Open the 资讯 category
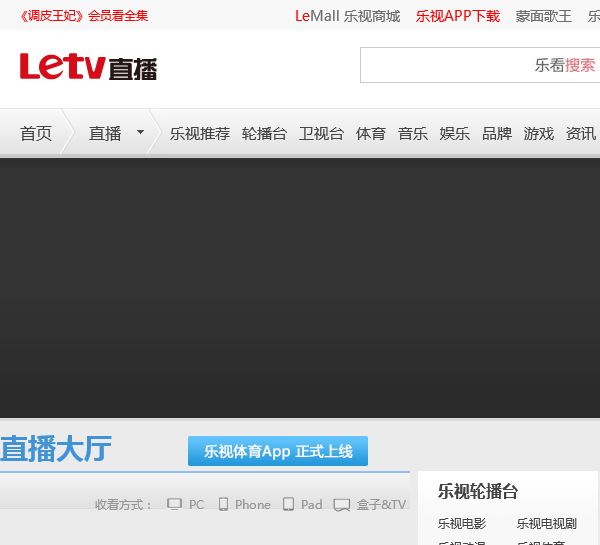The height and width of the screenshot is (545, 600). (581, 134)
